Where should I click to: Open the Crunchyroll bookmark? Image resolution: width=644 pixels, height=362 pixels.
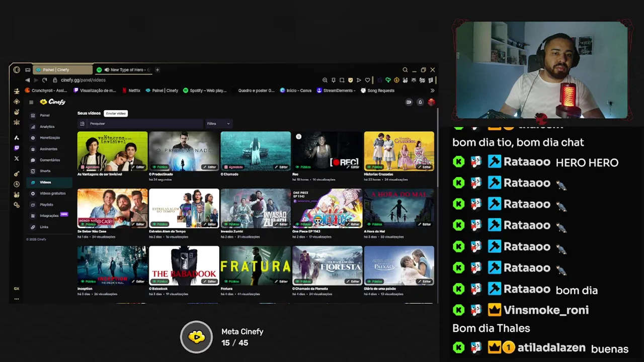(x=46, y=90)
